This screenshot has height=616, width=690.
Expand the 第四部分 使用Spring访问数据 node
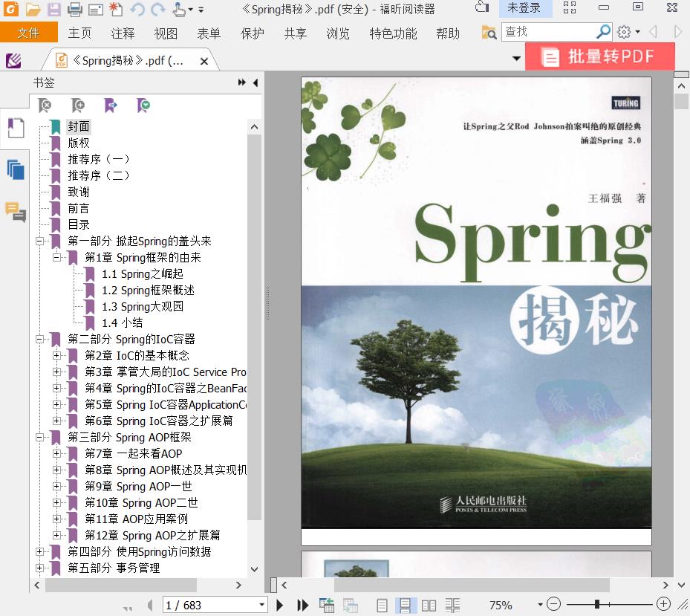point(40,551)
